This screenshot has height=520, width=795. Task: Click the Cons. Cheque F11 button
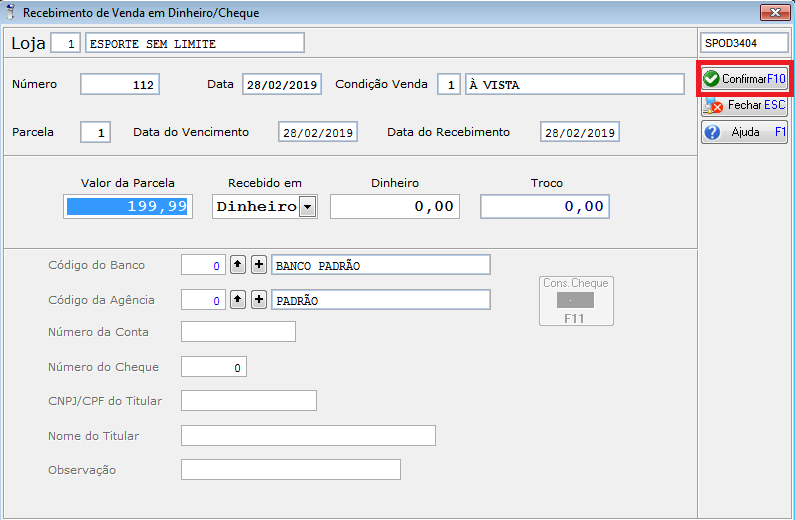point(576,301)
